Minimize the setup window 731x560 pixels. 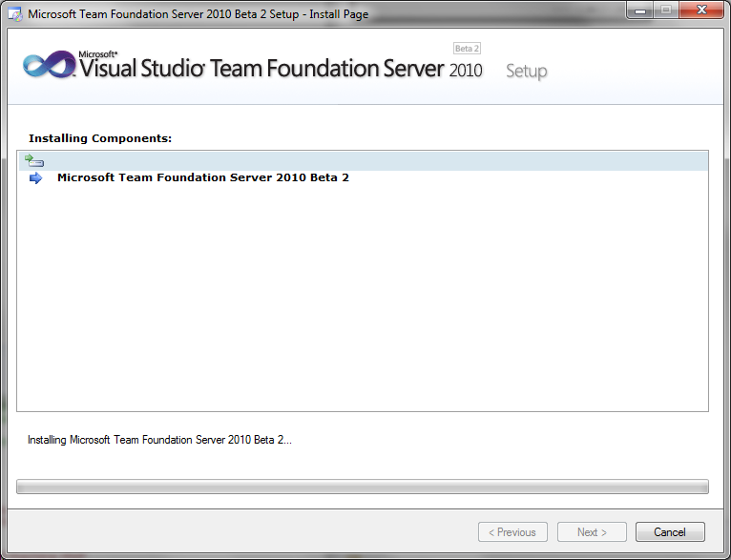point(640,10)
